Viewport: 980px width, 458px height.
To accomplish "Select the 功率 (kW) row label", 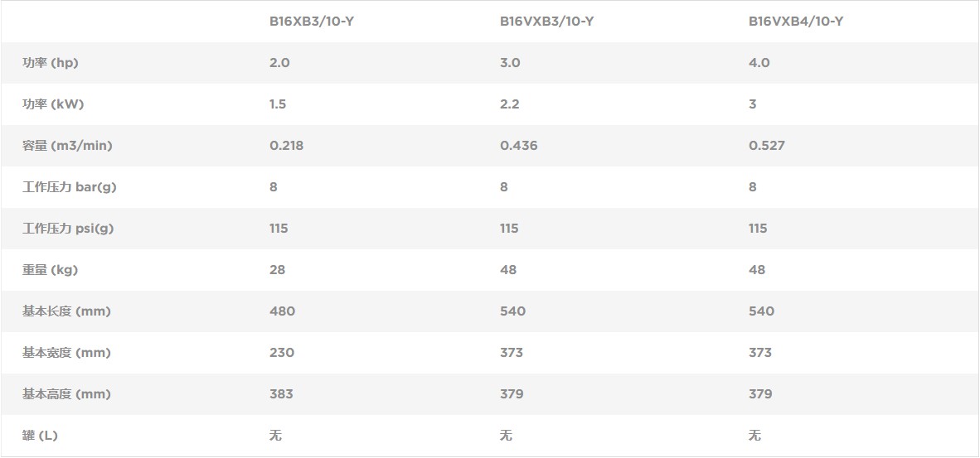I will (x=53, y=104).
